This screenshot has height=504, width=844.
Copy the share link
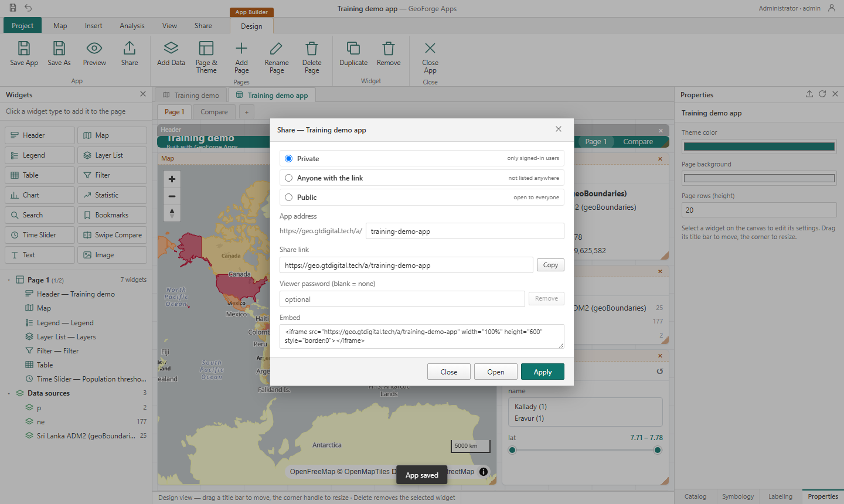[550, 265]
